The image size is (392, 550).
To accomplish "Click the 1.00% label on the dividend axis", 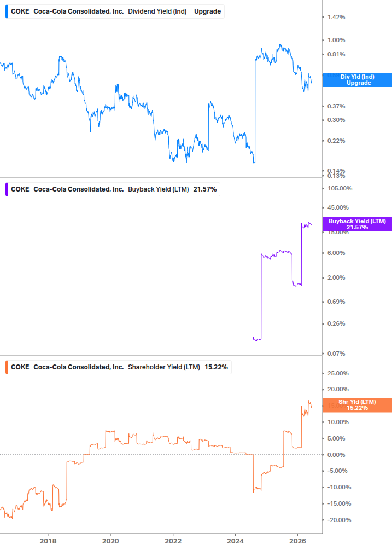I will coord(336,40).
